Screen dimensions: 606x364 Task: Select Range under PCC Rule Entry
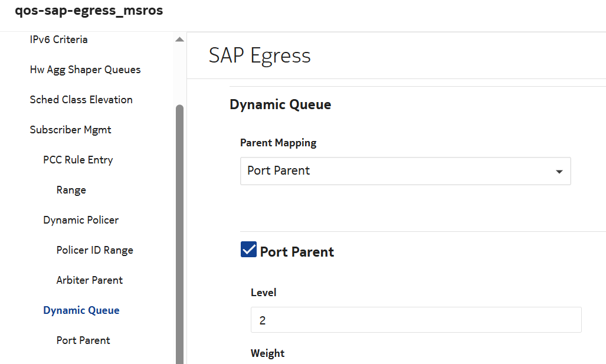point(71,190)
